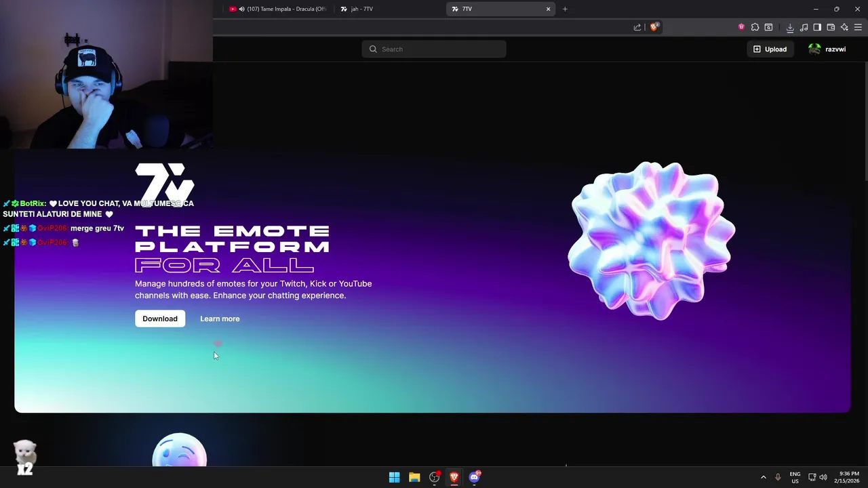Click the Upload button
Screen dimensions: 868x488
(x=770, y=49)
